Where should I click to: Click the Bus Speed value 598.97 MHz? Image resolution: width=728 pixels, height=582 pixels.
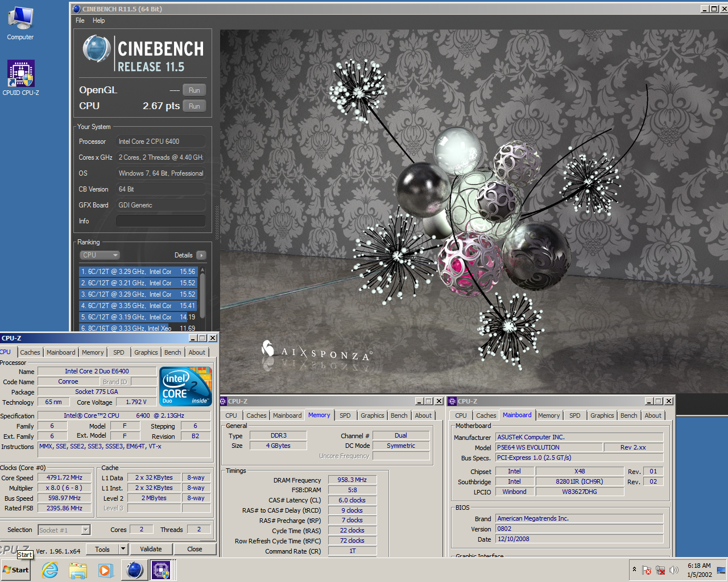[64, 498]
